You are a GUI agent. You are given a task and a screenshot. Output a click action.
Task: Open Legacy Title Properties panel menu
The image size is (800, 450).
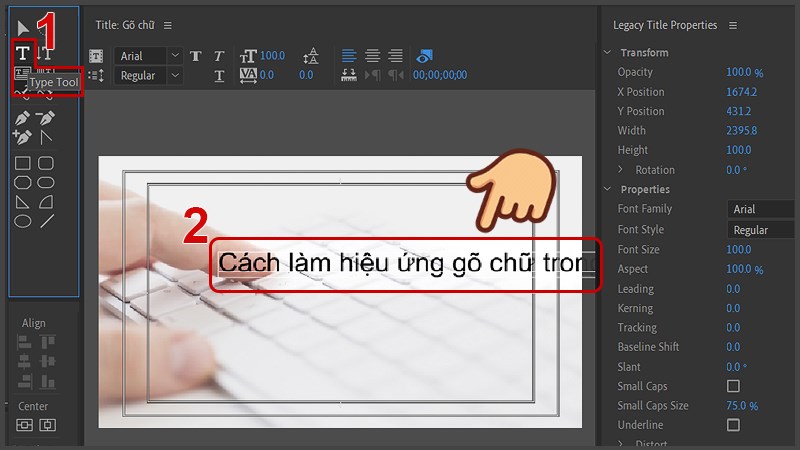(733, 25)
